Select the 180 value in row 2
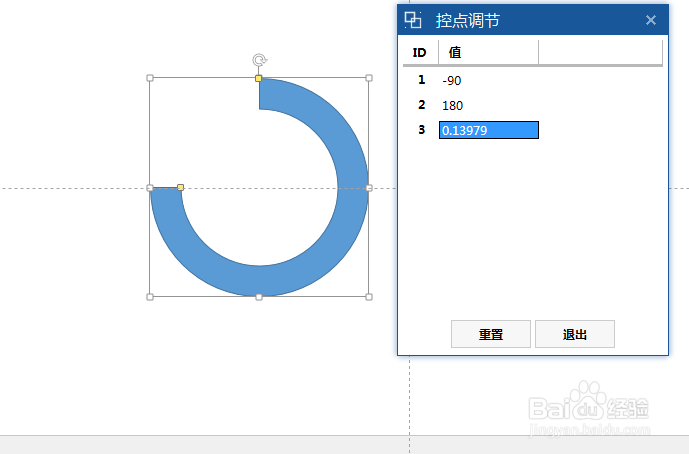689x454 pixels. pyautogui.click(x=453, y=105)
